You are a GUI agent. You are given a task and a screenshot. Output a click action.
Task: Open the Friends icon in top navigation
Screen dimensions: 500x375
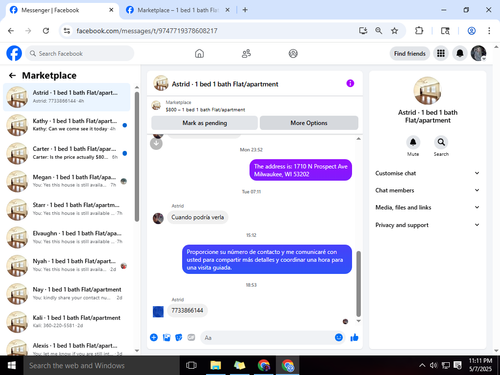(x=246, y=53)
